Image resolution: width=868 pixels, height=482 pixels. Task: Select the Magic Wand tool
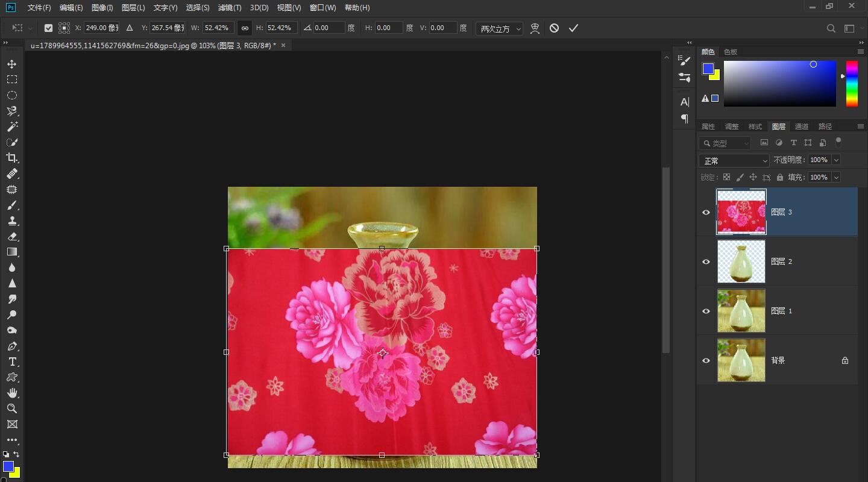pos(11,127)
